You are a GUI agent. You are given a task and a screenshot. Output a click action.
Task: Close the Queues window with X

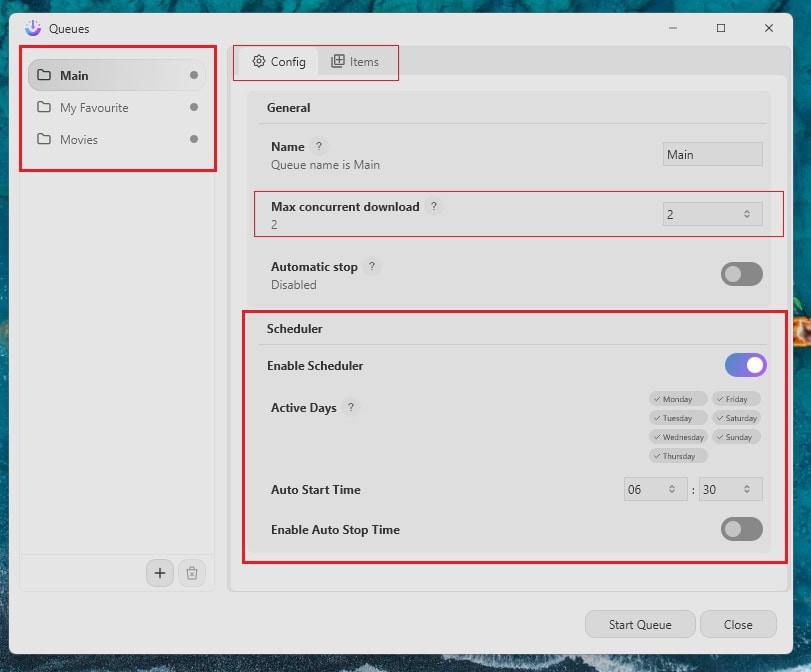coord(769,28)
